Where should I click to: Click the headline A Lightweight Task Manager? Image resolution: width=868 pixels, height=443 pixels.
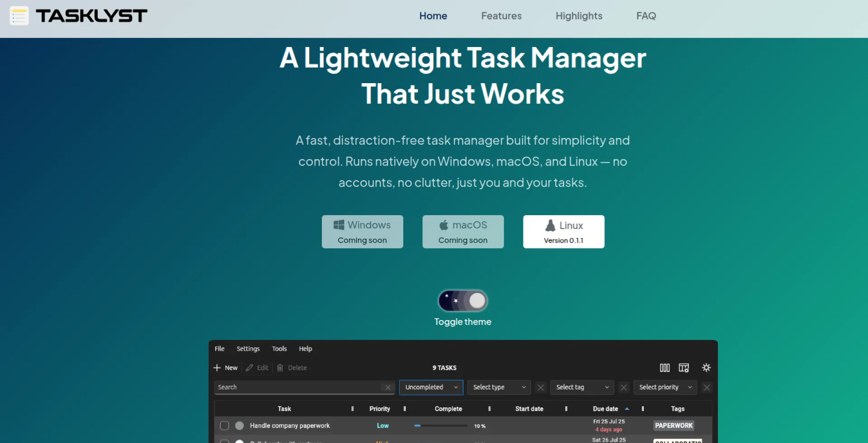[462, 58]
